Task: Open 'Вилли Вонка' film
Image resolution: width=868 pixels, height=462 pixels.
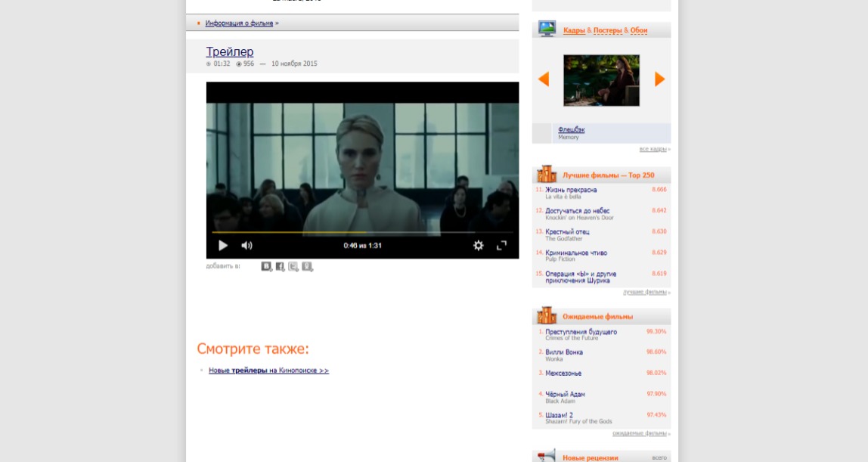Action: (564, 352)
